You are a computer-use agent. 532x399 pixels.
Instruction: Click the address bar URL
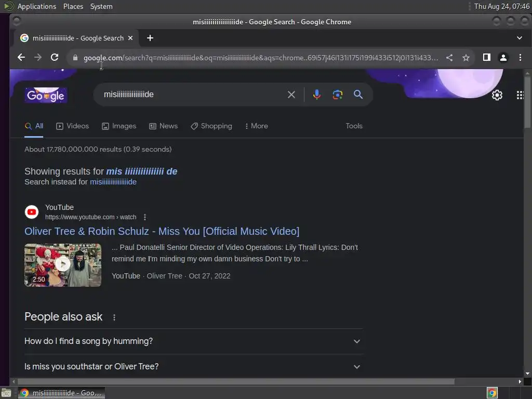point(261,58)
